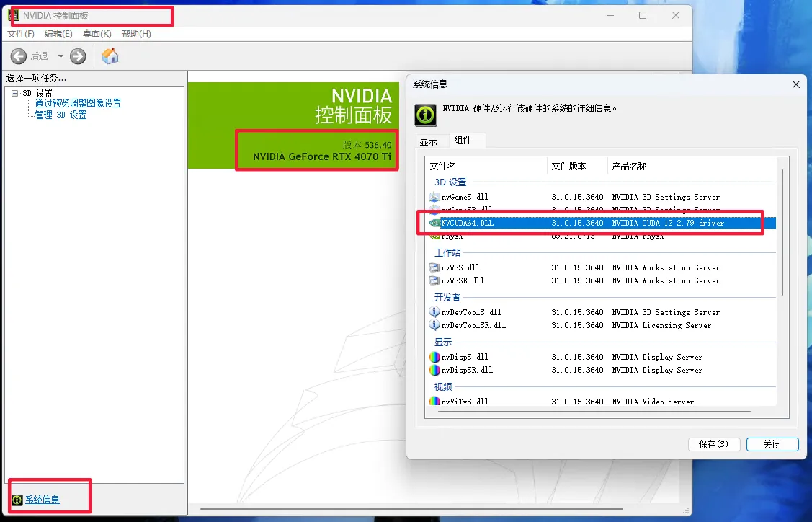Click the Back arrow toolbar icon
The height and width of the screenshot is (522, 812).
click(19, 56)
